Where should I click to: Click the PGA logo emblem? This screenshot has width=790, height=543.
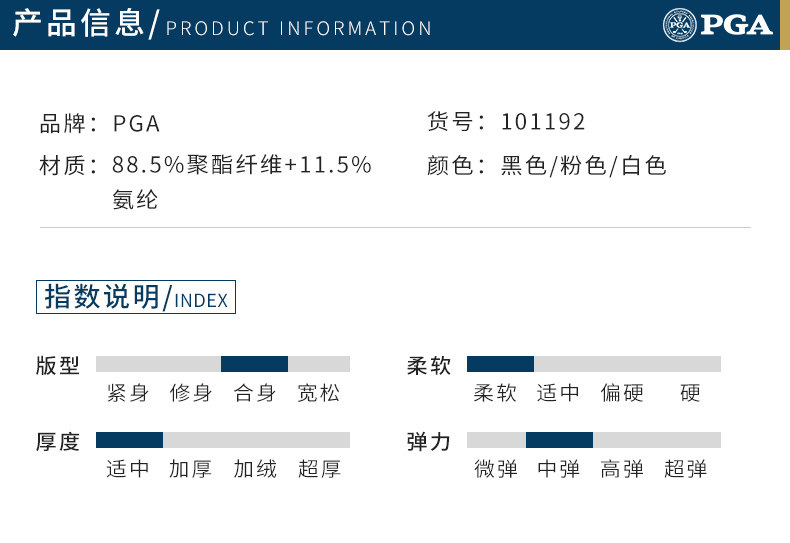679,24
